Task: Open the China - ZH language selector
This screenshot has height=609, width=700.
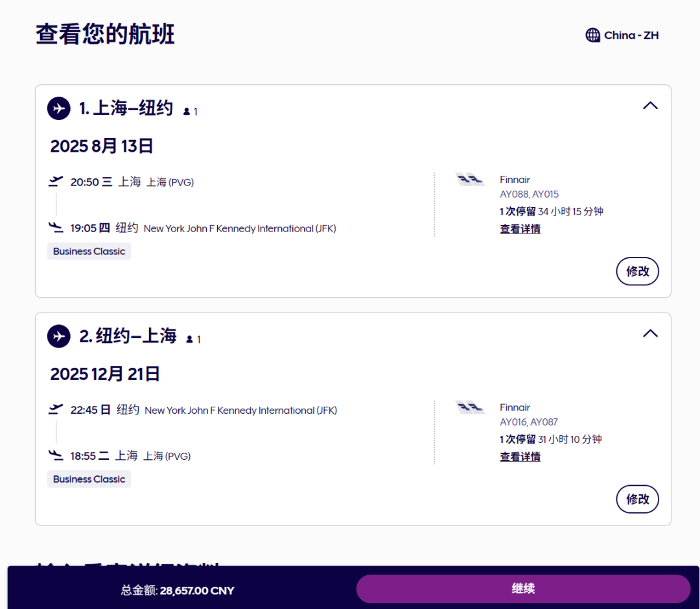Action: 622,35
